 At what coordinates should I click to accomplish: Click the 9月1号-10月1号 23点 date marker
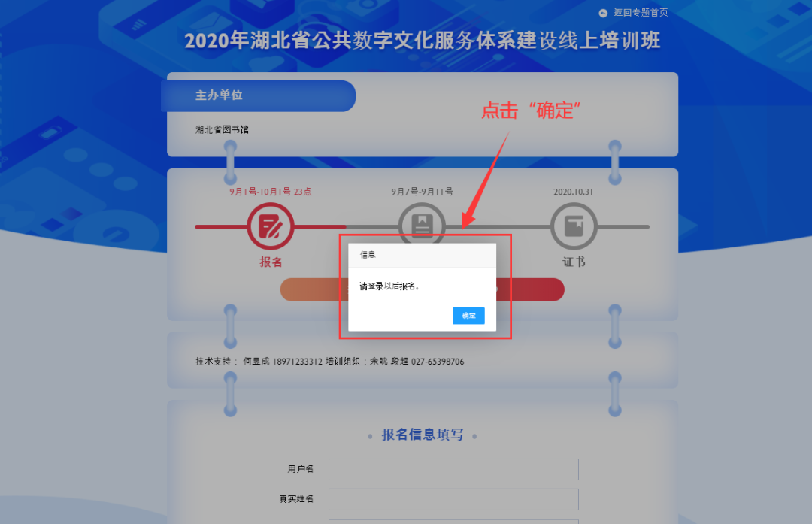[271, 192]
